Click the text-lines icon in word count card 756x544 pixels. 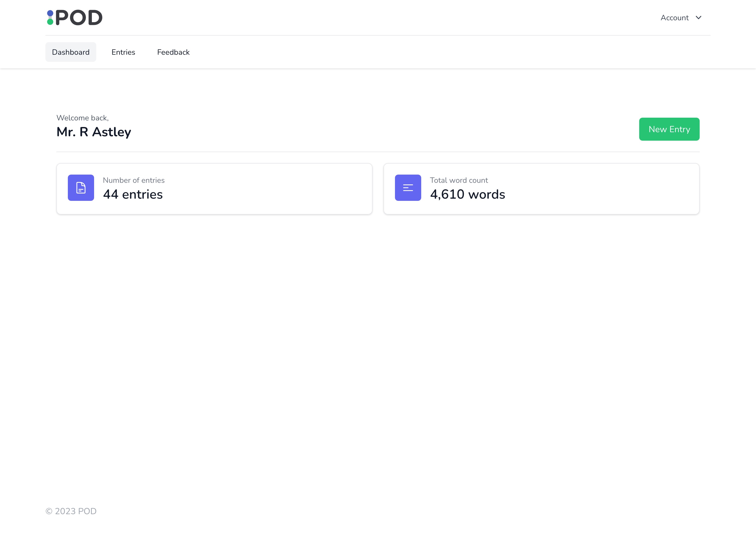408,188
